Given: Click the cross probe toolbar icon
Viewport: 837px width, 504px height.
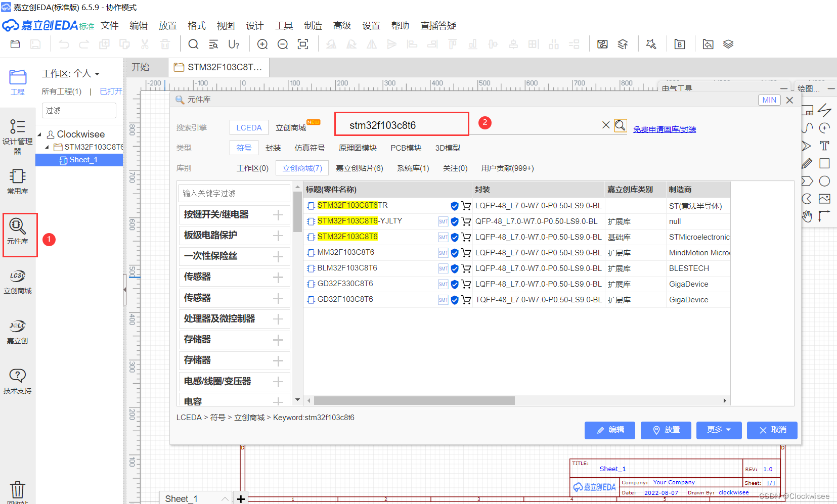Looking at the screenshot, I should pyautogui.click(x=651, y=44).
